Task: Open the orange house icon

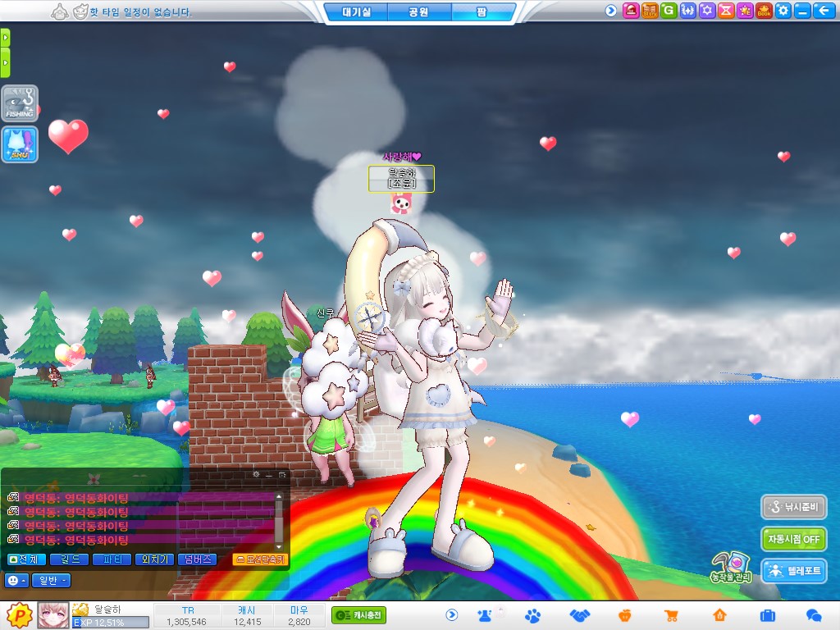Action: pyautogui.click(x=719, y=615)
